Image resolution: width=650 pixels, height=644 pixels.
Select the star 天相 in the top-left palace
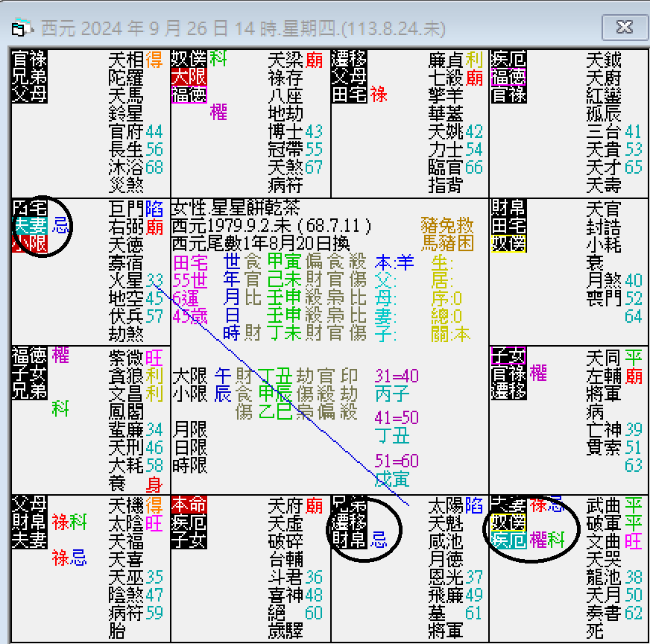pos(126,60)
